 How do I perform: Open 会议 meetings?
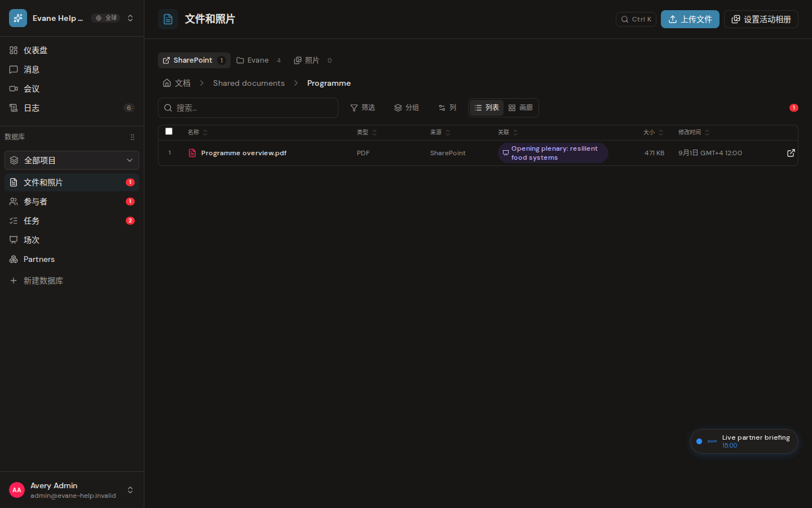coord(72,89)
